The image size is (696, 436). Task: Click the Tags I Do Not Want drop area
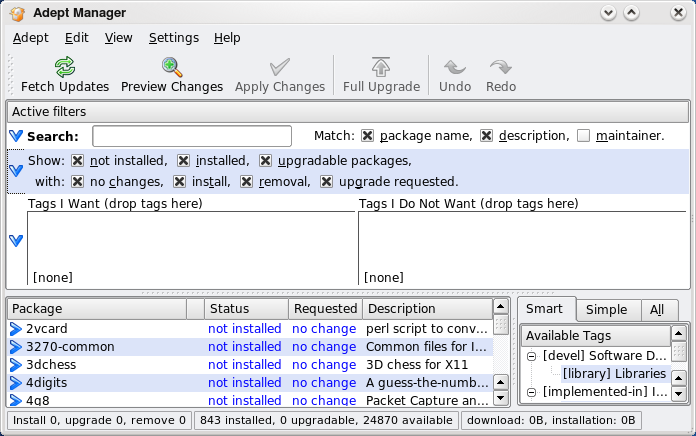point(522,248)
